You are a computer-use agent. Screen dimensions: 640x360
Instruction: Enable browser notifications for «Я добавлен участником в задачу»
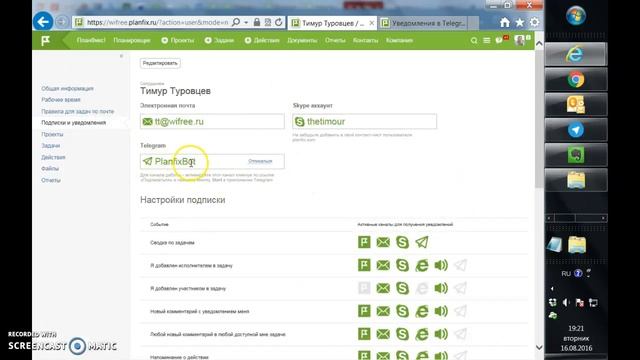tap(422, 288)
